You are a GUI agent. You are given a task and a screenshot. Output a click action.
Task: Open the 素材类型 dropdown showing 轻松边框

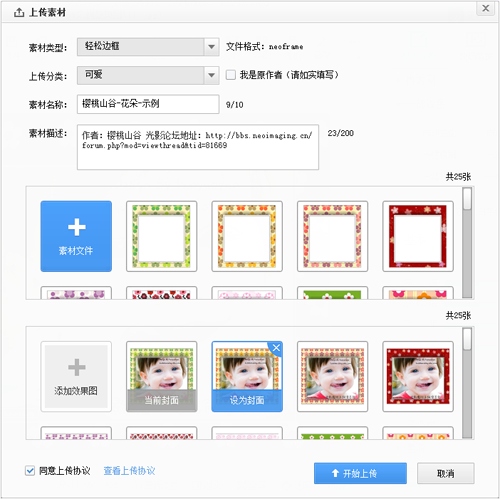tap(148, 47)
